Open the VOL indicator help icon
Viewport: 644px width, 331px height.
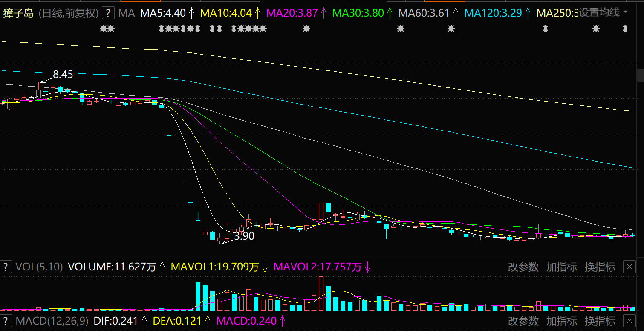pos(6,267)
